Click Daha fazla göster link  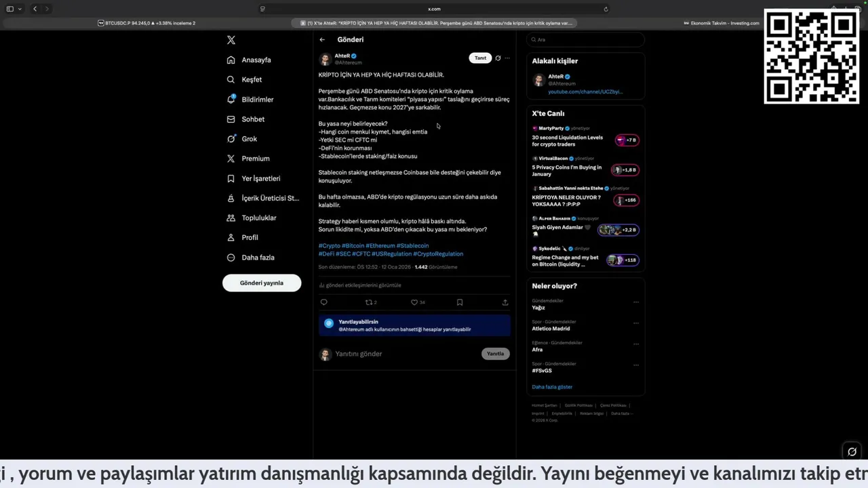point(552,387)
